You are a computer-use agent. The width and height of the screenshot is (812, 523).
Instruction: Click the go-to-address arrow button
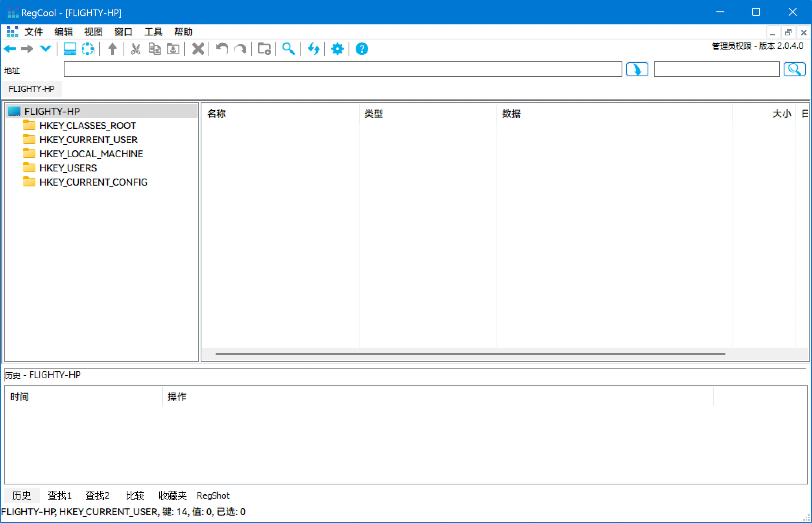click(637, 70)
